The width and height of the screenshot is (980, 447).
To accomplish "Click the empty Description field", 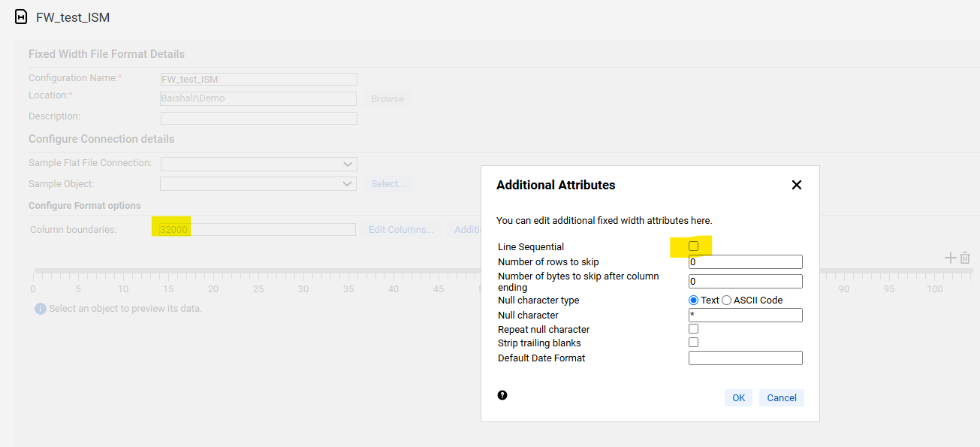I will pos(259,118).
